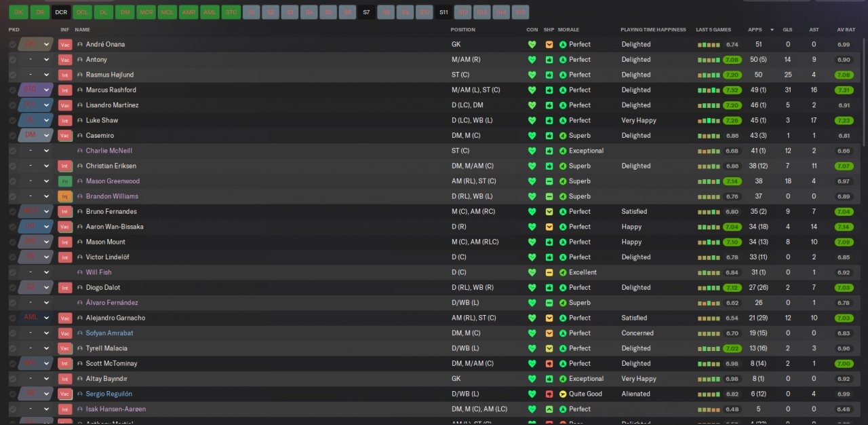Open Mason Greenwood's player profile link
868x425 pixels.
113,181
